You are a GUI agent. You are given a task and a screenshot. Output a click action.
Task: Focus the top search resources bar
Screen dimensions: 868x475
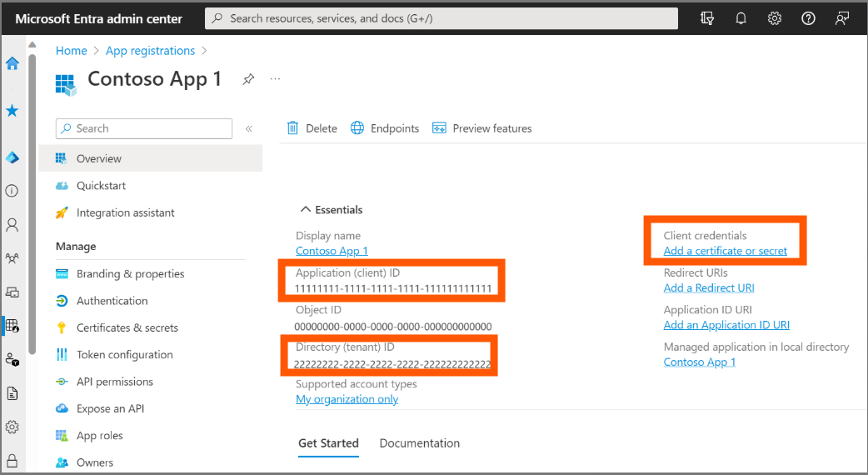tap(441, 18)
